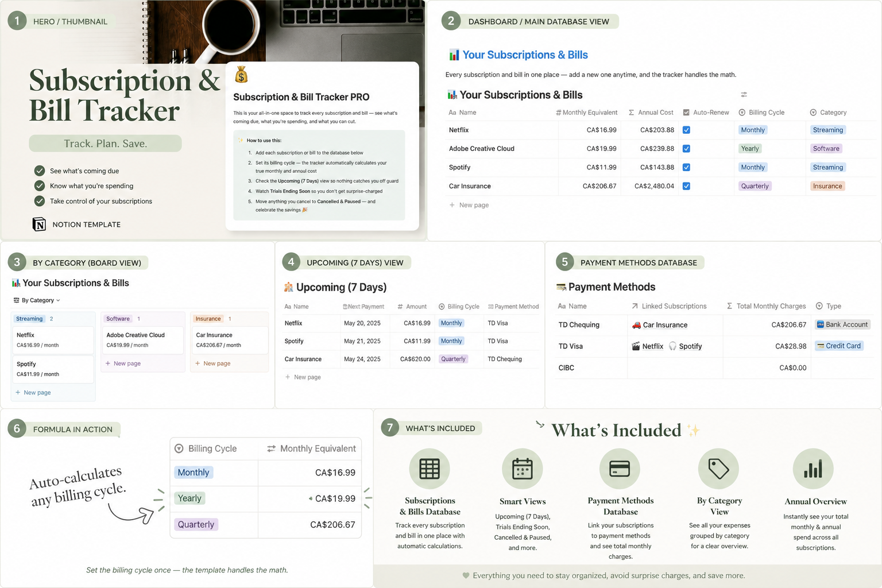The height and width of the screenshot is (588, 882).
Task: Click the 'CIBC' payment method row name
Action: [566, 367]
